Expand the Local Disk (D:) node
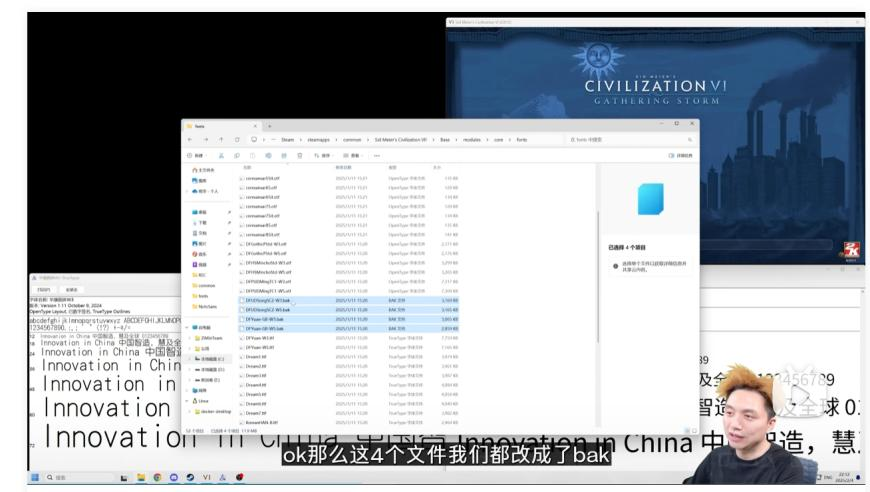Viewport: 870px width, 492px height. [191, 369]
